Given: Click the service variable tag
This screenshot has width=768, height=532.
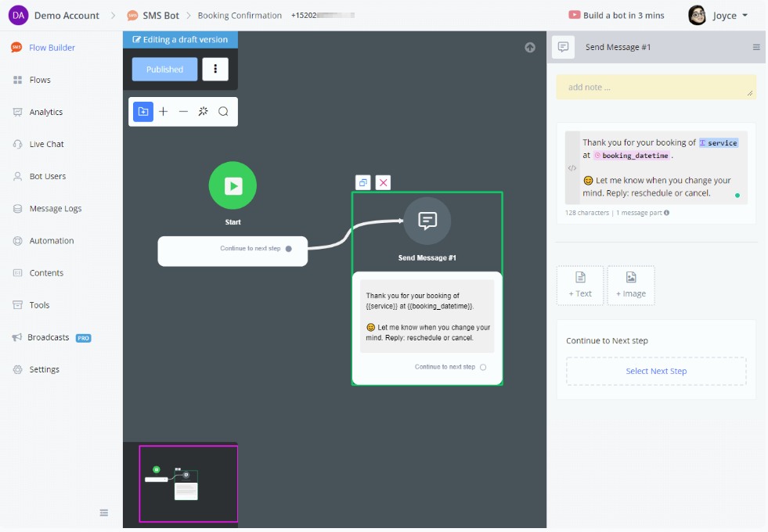Looking at the screenshot, I should [x=718, y=143].
